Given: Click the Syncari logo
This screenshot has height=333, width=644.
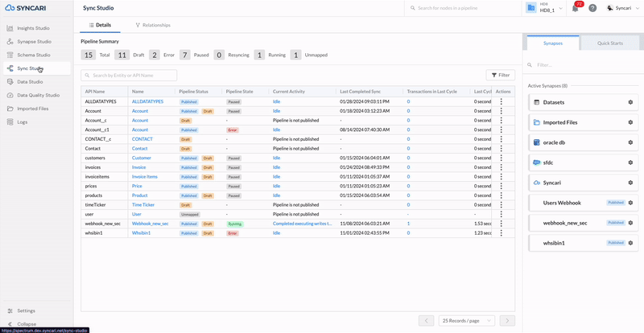Looking at the screenshot, I should pos(27,8).
